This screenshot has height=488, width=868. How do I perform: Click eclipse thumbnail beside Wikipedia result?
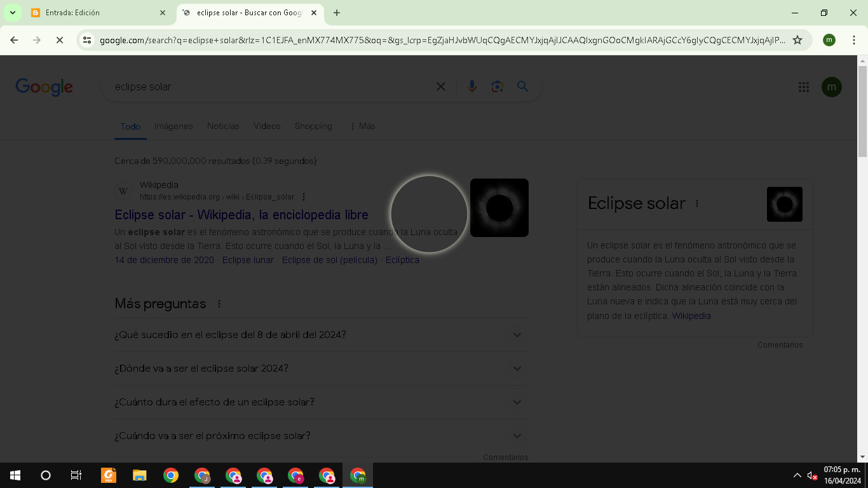[x=499, y=208]
